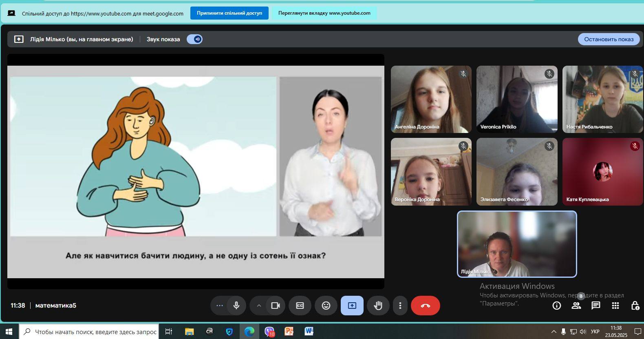Open File Explorer from taskbar

pos(189,332)
